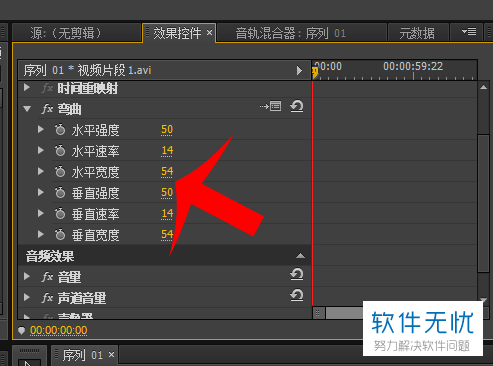
Task: Select the 音量 effect name
Action: [x=70, y=277]
